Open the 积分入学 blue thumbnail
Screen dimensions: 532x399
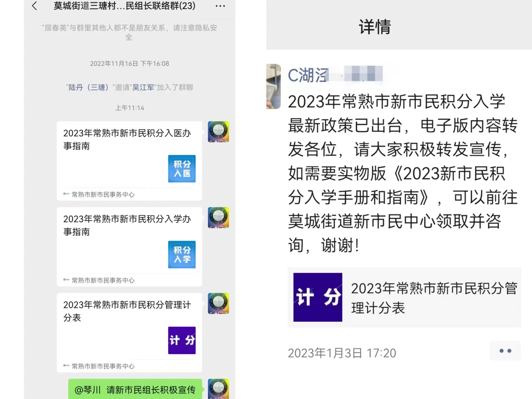(182, 254)
